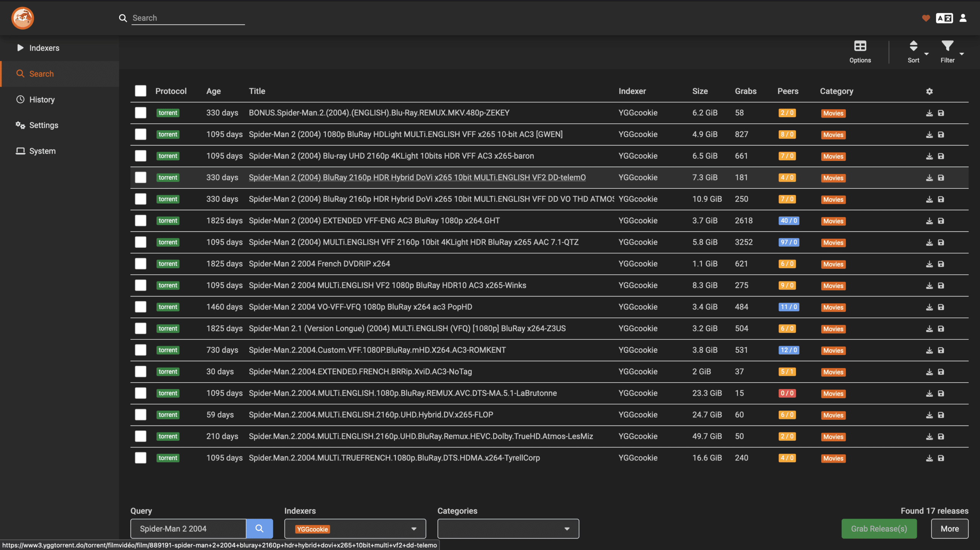This screenshot has height=550, width=980.
Task: Click the Prowlarr logo icon
Action: click(x=23, y=18)
